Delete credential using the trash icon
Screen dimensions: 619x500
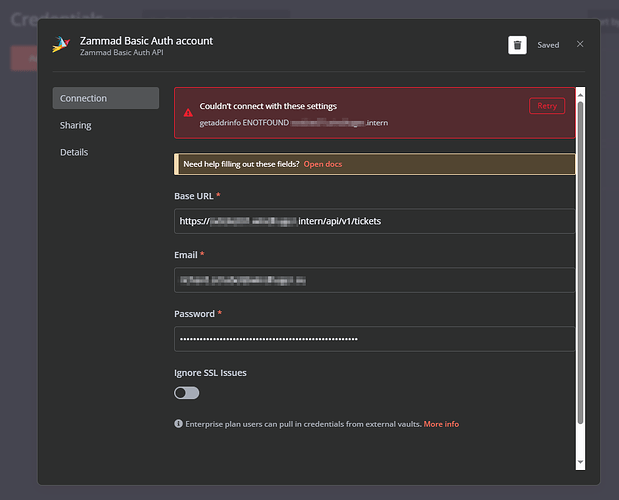click(x=517, y=45)
